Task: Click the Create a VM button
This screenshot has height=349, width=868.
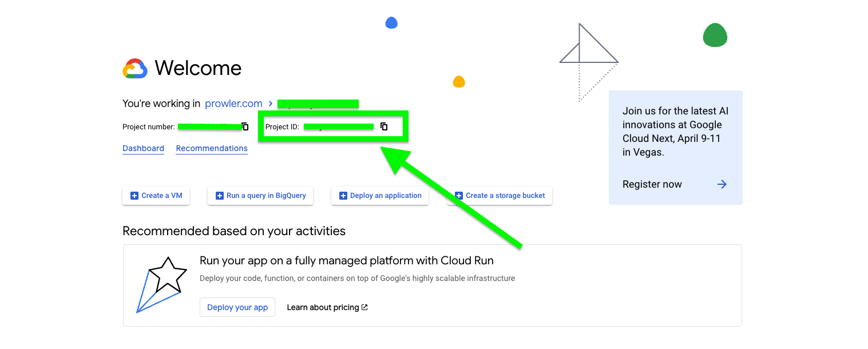Action: click(156, 196)
